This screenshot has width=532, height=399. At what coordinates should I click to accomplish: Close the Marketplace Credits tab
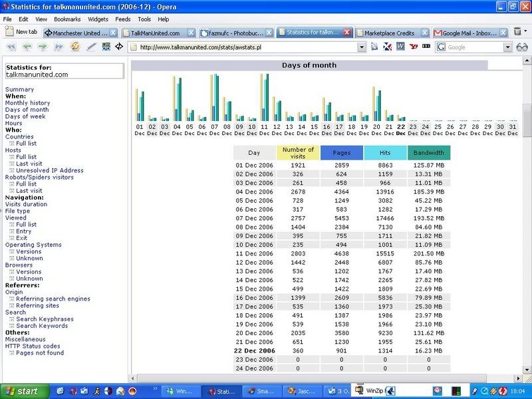(424, 33)
